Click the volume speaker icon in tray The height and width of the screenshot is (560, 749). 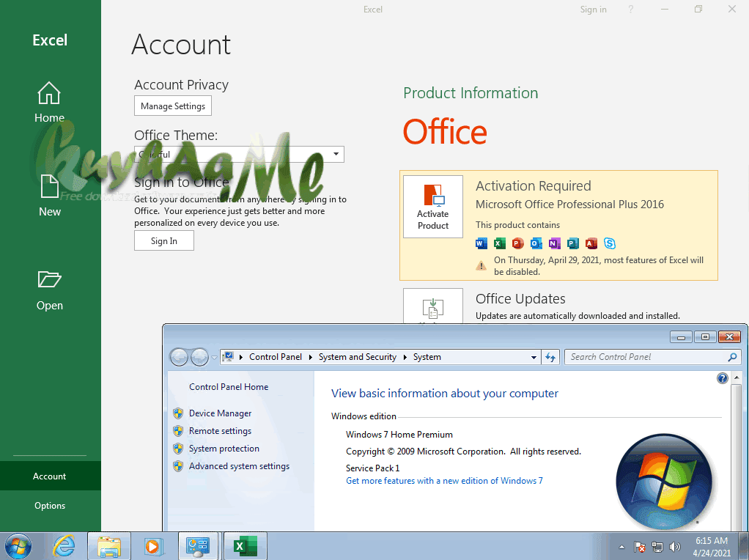[675, 547]
